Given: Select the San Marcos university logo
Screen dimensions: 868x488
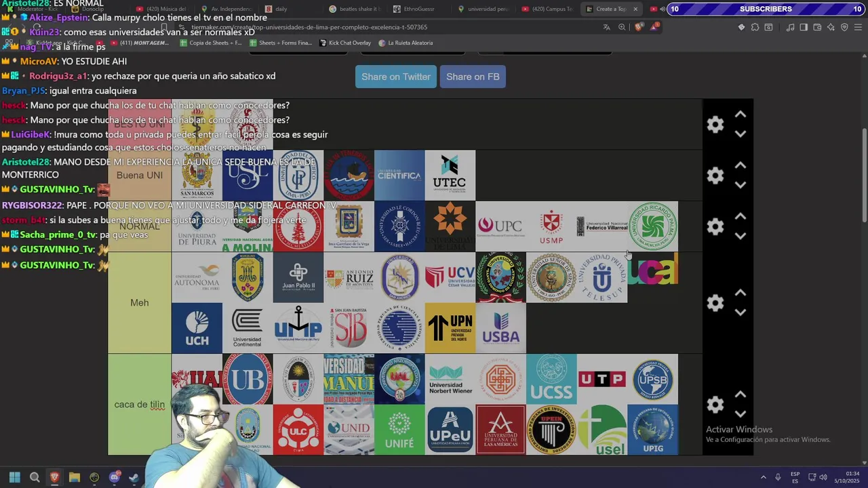Looking at the screenshot, I should (197, 176).
